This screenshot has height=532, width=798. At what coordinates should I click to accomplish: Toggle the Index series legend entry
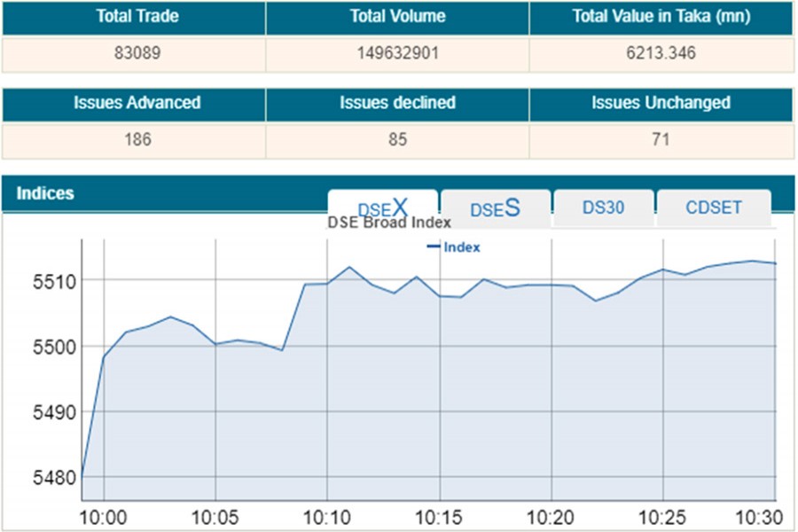[454, 247]
